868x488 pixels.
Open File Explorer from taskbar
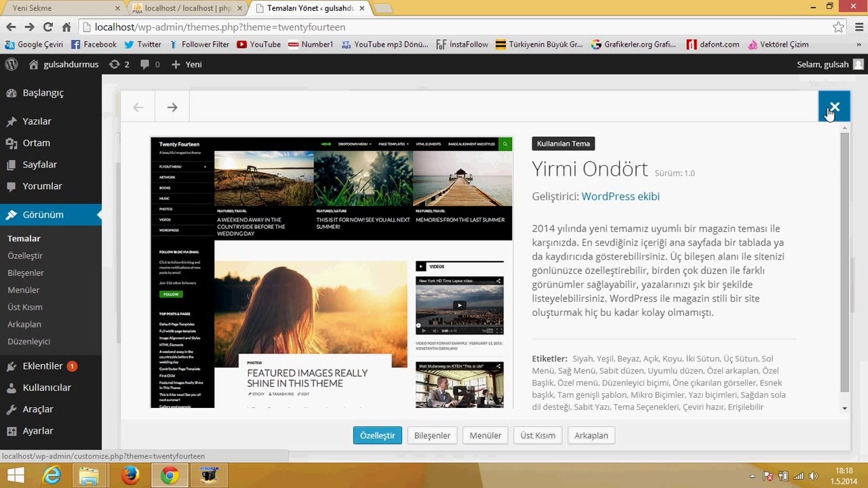pyautogui.click(x=89, y=475)
